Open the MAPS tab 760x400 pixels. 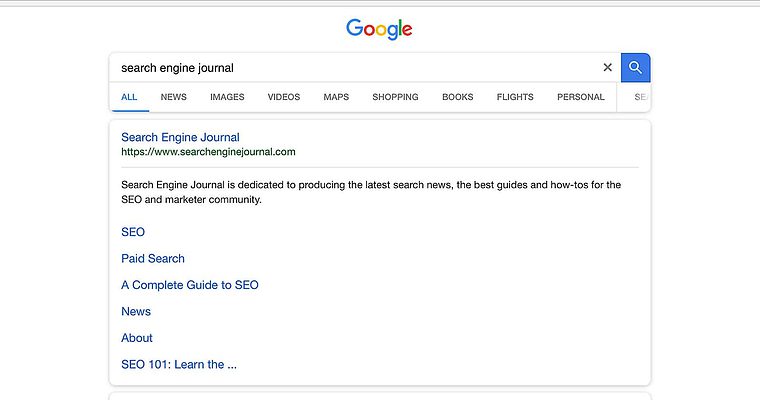click(336, 97)
